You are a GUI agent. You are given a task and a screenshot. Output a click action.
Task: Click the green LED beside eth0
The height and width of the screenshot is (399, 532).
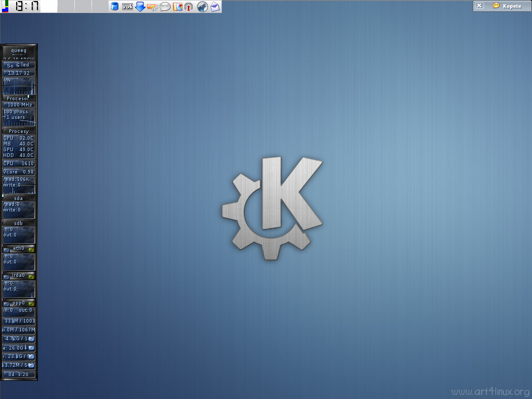click(31, 250)
